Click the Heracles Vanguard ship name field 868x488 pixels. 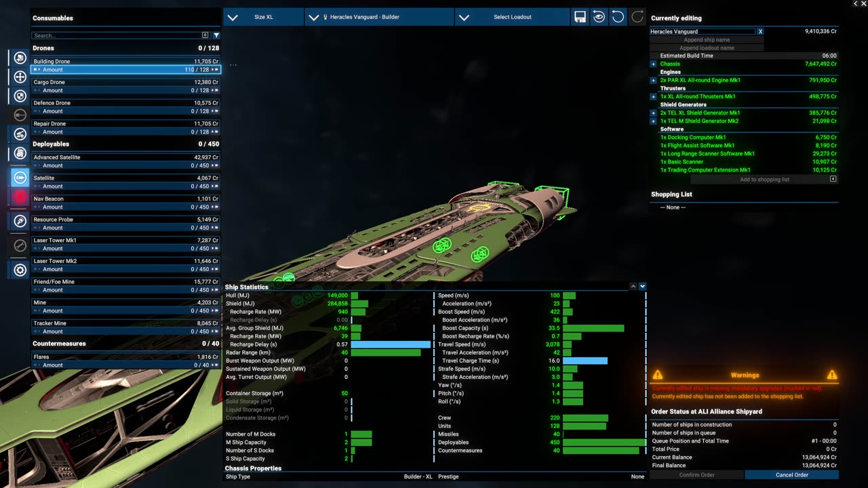pyautogui.click(x=703, y=31)
